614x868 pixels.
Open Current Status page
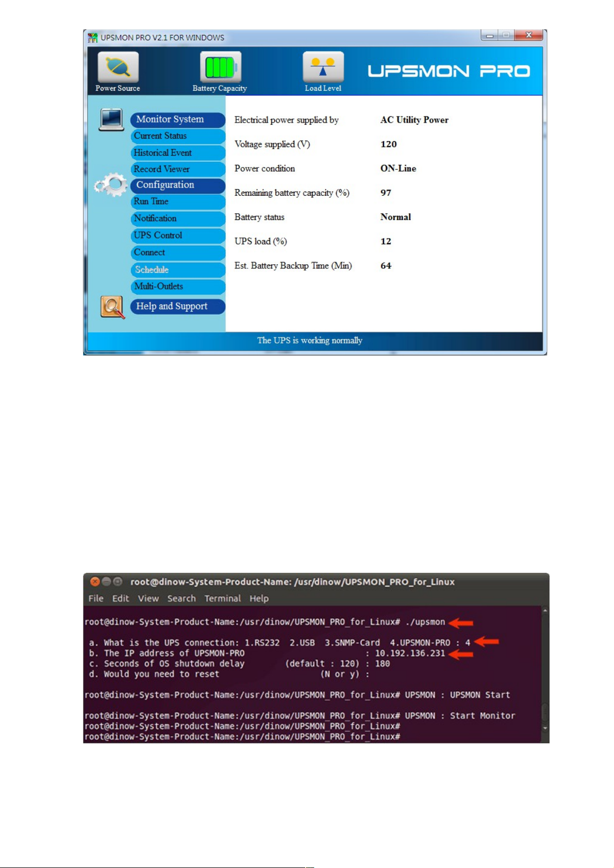coord(178,136)
